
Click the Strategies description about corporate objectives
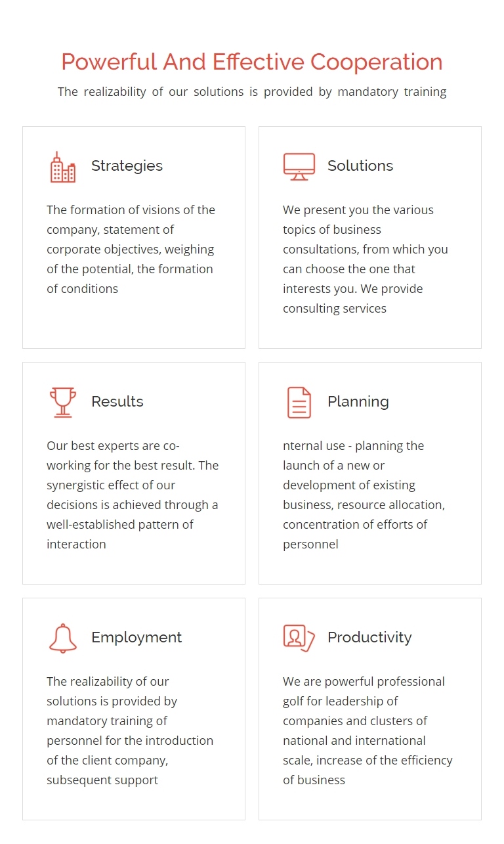pyautogui.click(x=131, y=250)
